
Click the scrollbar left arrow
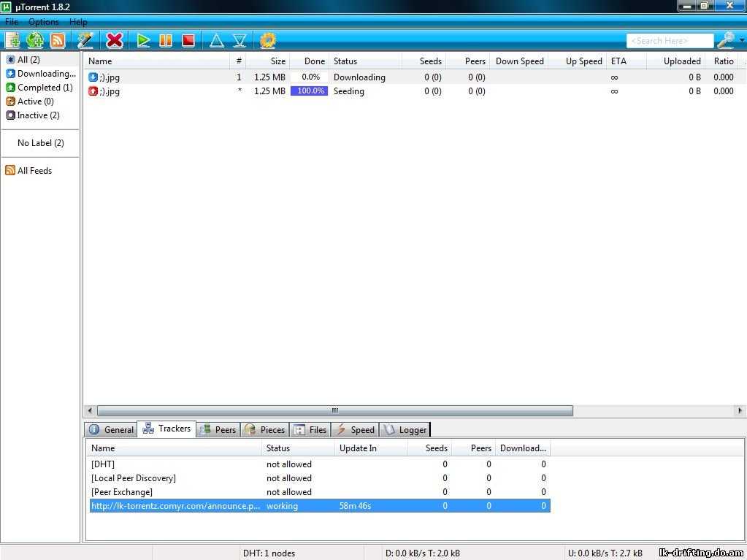(x=90, y=410)
